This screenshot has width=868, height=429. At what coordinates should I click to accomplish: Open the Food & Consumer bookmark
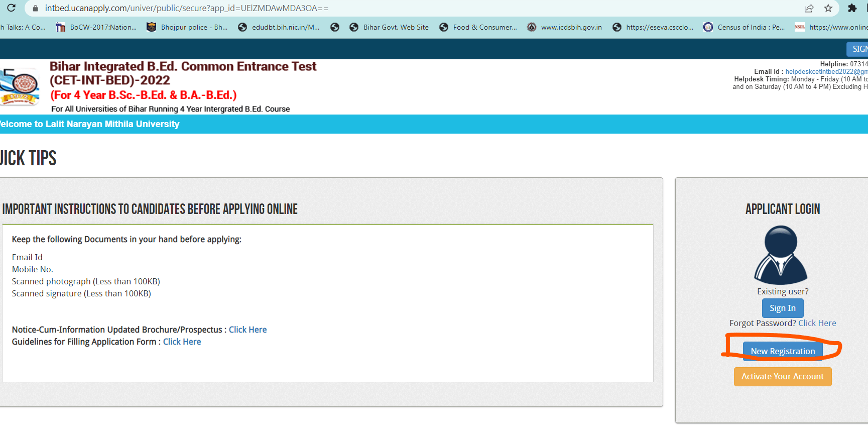[478, 27]
